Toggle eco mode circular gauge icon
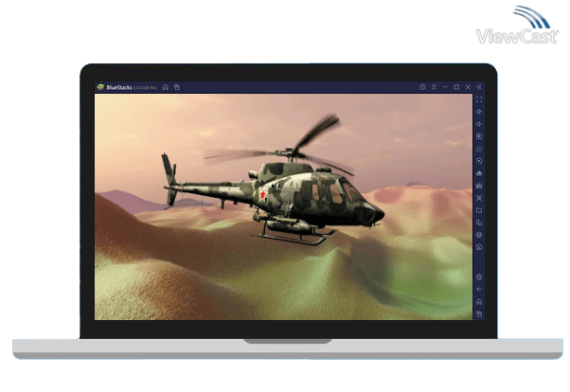The width and height of the screenshot is (570, 392). (x=479, y=247)
